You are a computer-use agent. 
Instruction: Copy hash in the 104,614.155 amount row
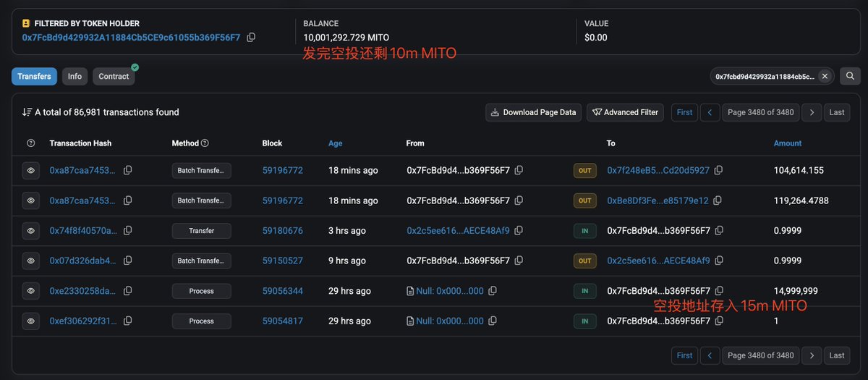(x=127, y=170)
